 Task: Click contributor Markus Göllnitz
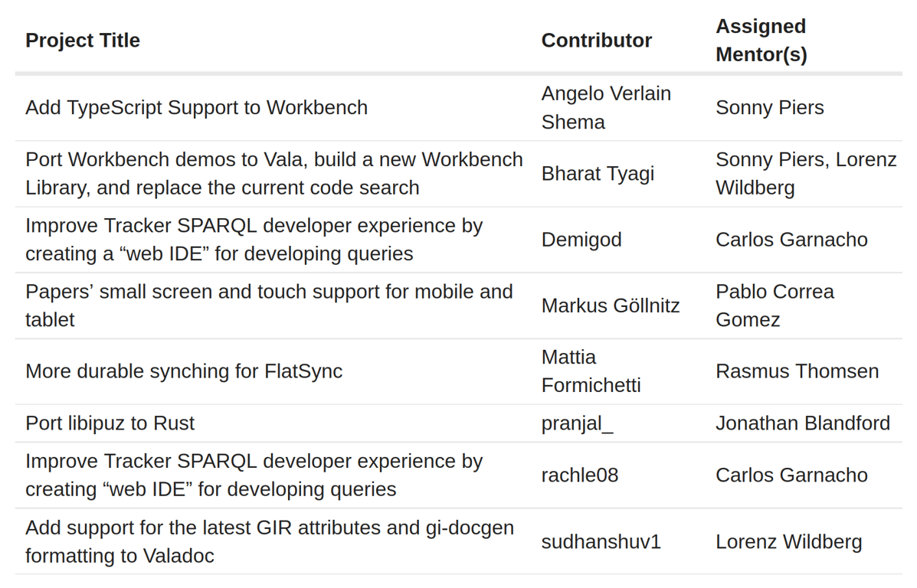(x=611, y=305)
